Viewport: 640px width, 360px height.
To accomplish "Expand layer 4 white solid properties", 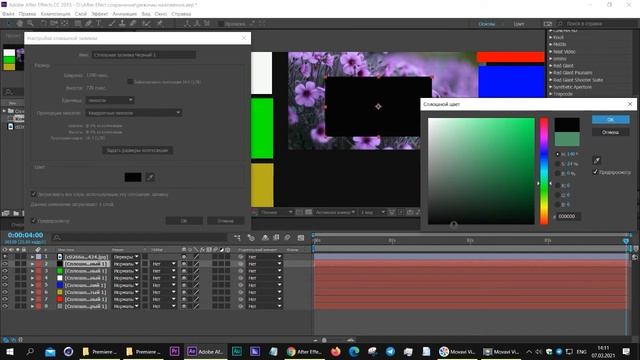I will point(32,278).
